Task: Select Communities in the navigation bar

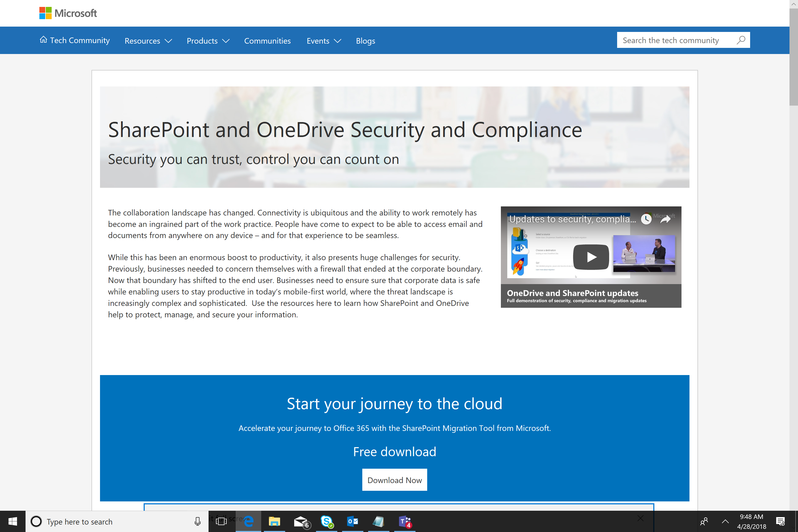Action: tap(267, 40)
